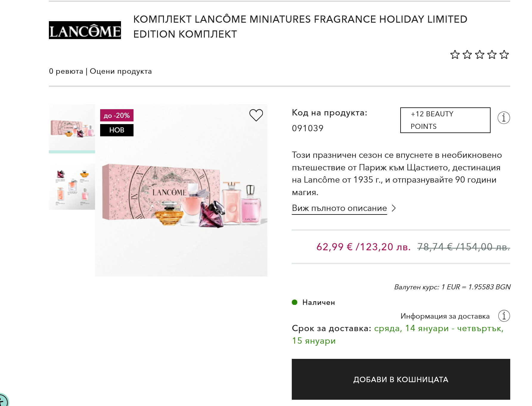Add product to wishlist with heart icon

click(x=256, y=115)
